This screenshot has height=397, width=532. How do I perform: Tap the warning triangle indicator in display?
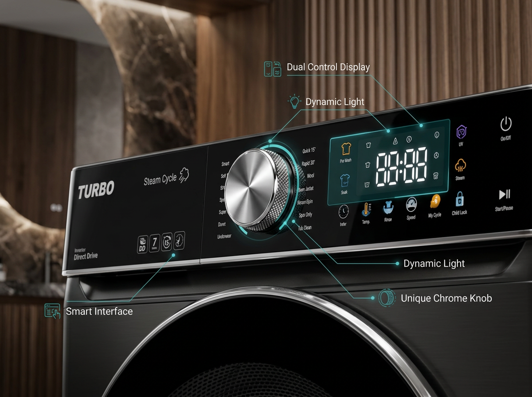click(x=395, y=141)
